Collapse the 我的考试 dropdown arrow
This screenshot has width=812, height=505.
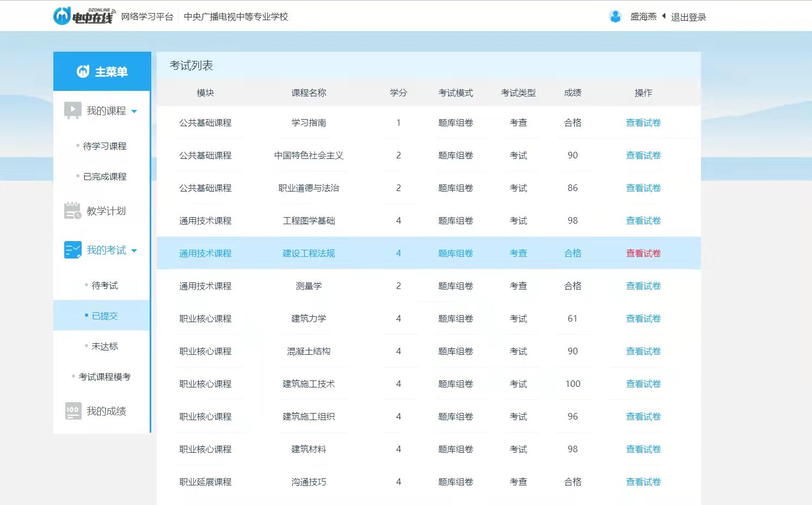click(134, 251)
